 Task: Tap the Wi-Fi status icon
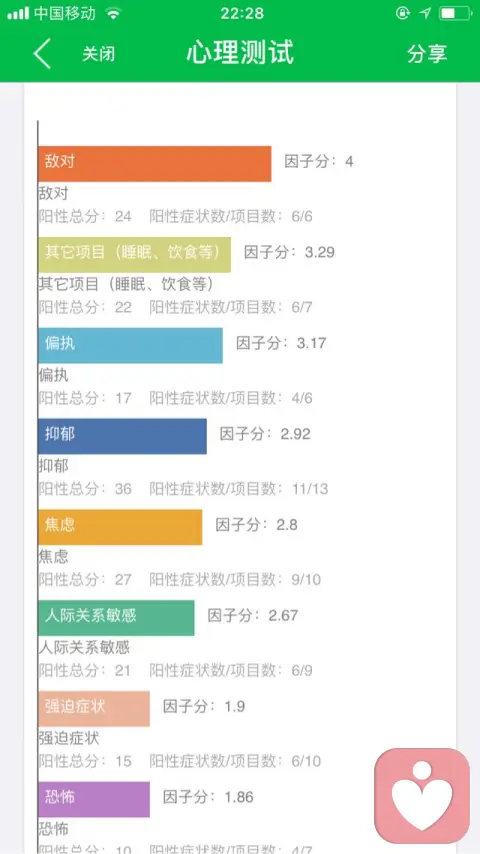(113, 14)
